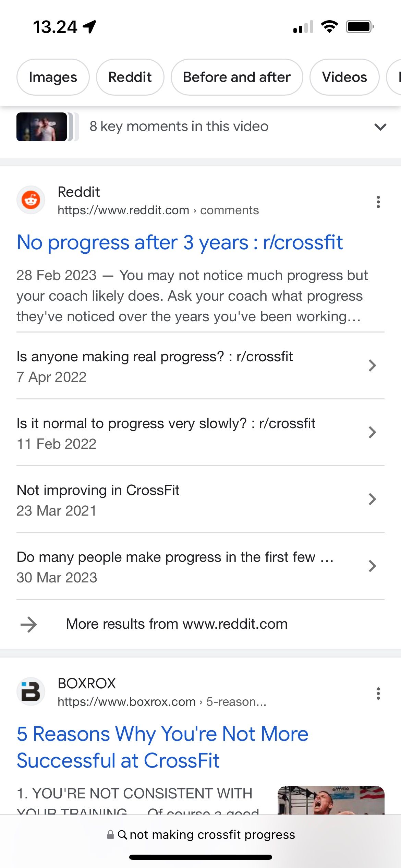This screenshot has width=401, height=868.
Task: Toggle the Reddit search filter chip
Action: tap(130, 77)
